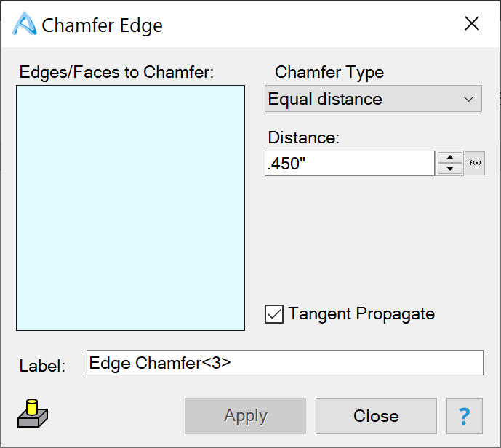
Task: Toggle the Tangent Propagate checkbox
Action: (x=274, y=314)
